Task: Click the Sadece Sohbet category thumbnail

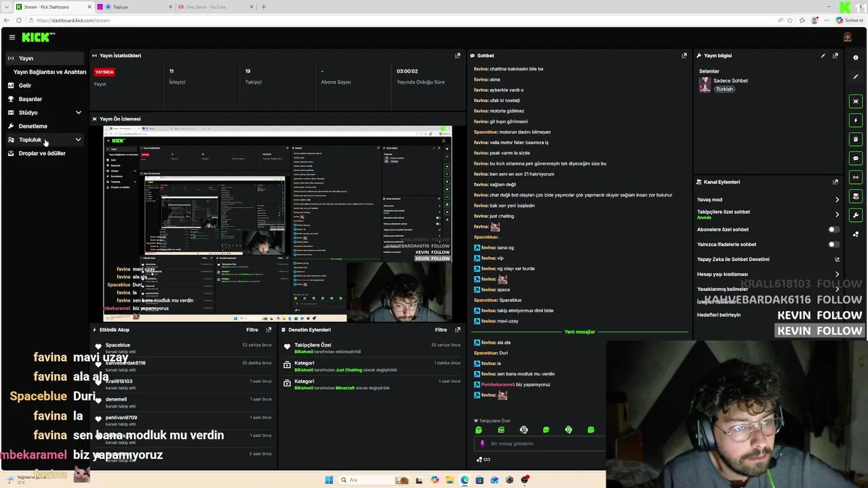Action: 705,84
